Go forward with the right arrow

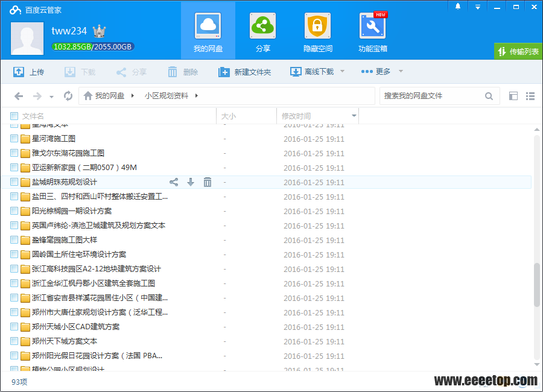coord(37,96)
